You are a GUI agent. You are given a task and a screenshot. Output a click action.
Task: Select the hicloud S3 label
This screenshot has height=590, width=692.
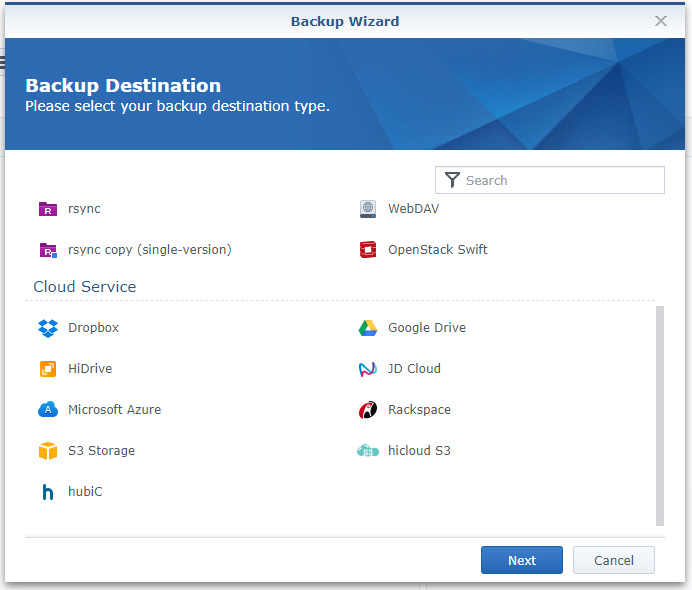(x=419, y=451)
